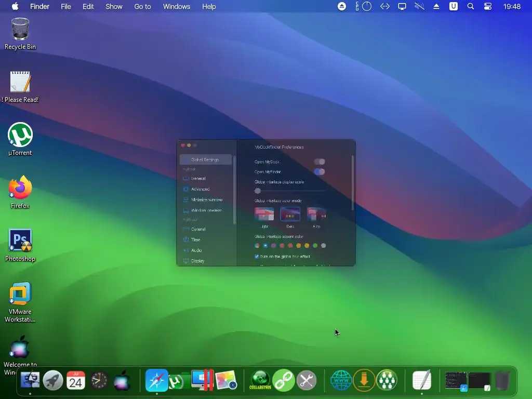
Task: Open Control Center toggles icon in menu bar
Action: (x=487, y=6)
